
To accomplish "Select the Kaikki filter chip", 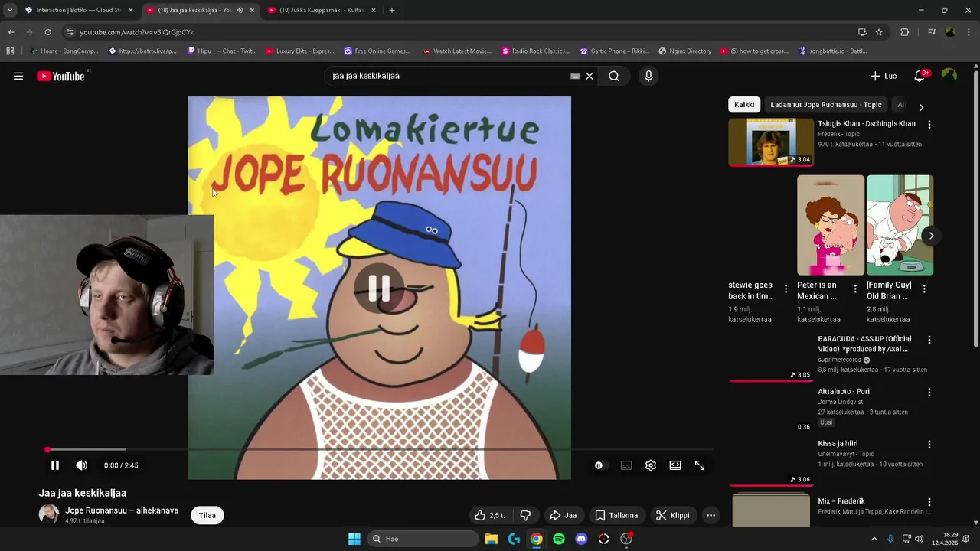I will tap(744, 105).
